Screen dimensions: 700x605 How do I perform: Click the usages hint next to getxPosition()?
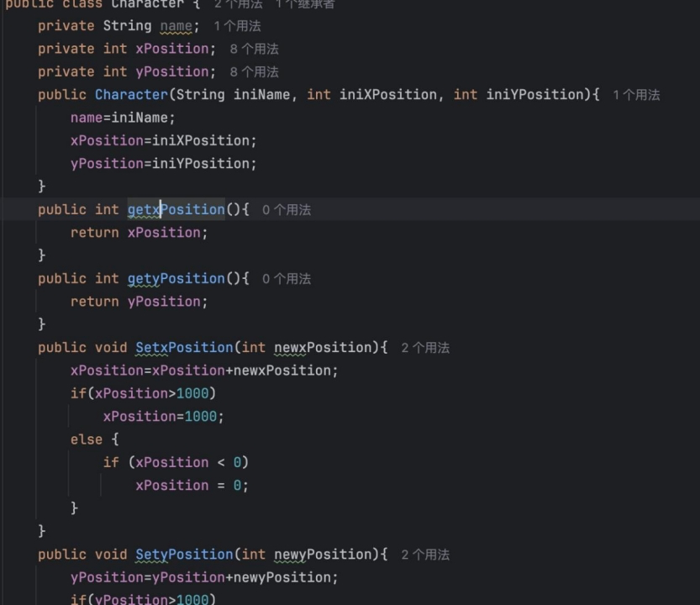287,210
